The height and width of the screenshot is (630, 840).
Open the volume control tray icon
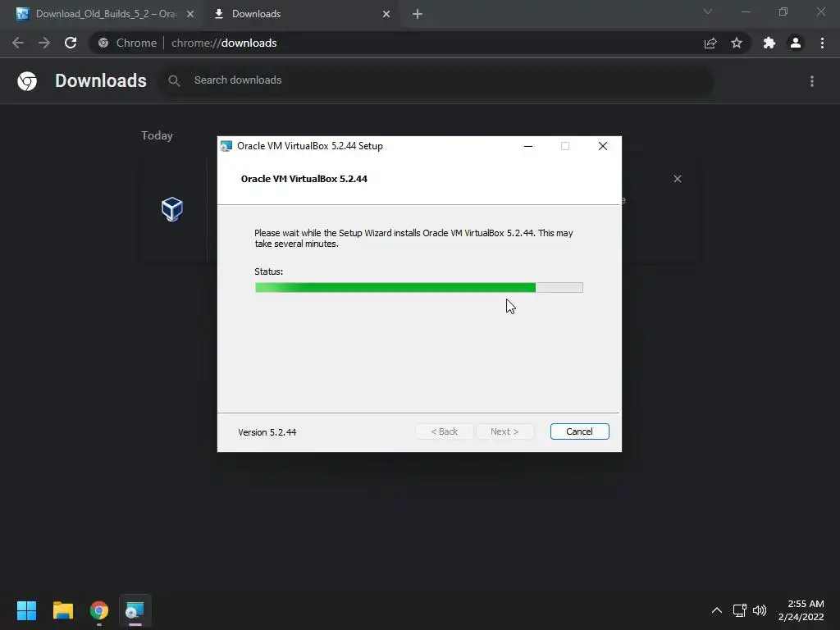(760, 610)
